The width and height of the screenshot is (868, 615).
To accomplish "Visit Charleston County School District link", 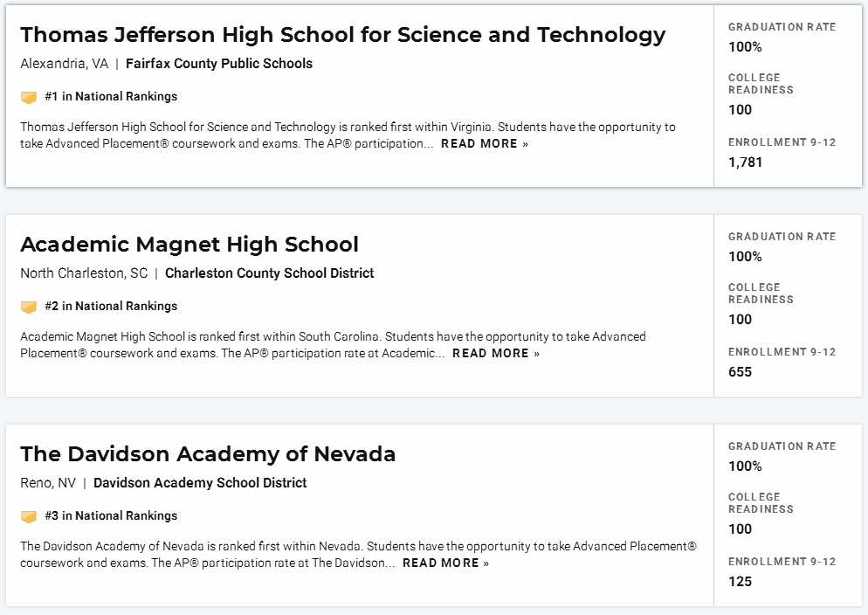I will (x=270, y=273).
